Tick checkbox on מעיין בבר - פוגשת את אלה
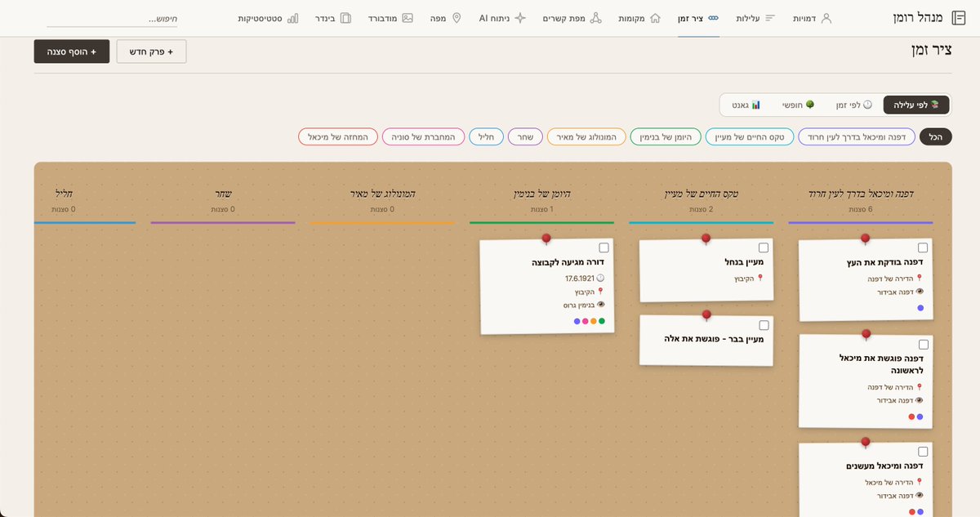 tap(764, 325)
